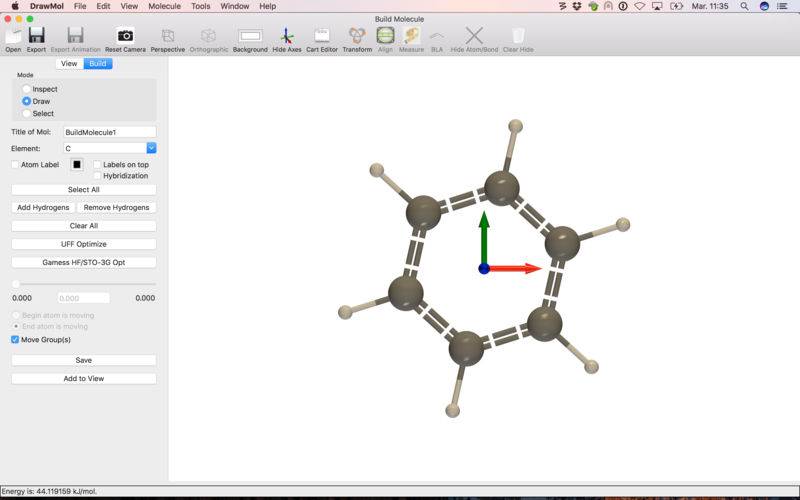Open the Tools menu
The image size is (800, 500).
[201, 6]
